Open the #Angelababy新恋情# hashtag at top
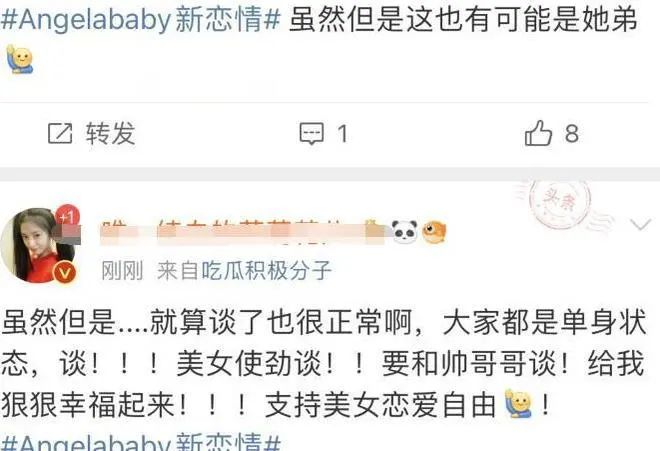Viewport: 660px width, 451px height. [141, 19]
